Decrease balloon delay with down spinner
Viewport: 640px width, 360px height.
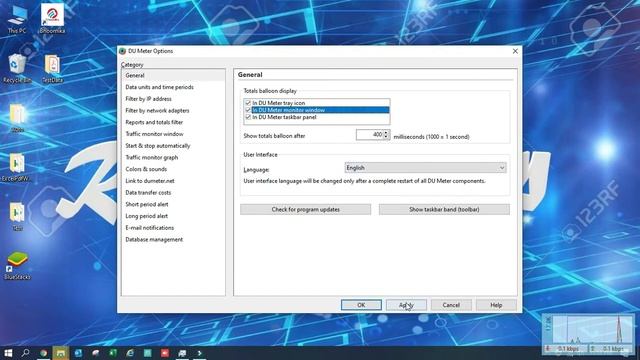(386, 137)
